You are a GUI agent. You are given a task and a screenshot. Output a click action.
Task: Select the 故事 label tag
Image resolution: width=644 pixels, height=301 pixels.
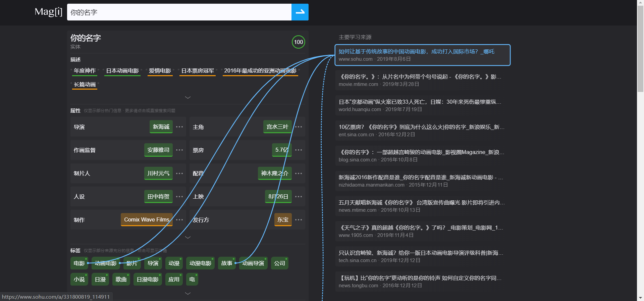tap(227, 263)
